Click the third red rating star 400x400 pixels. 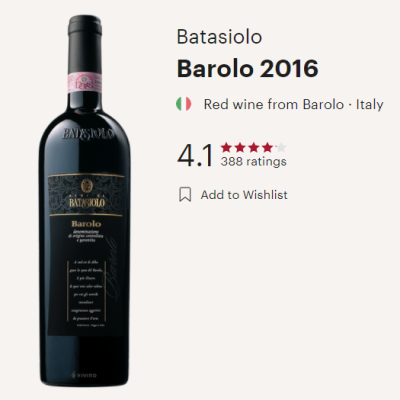click(254, 147)
